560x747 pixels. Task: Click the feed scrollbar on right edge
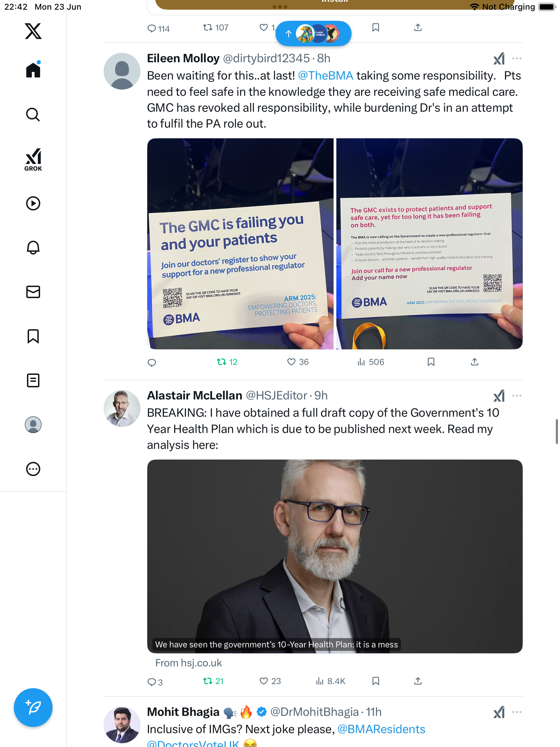pyautogui.click(x=557, y=431)
